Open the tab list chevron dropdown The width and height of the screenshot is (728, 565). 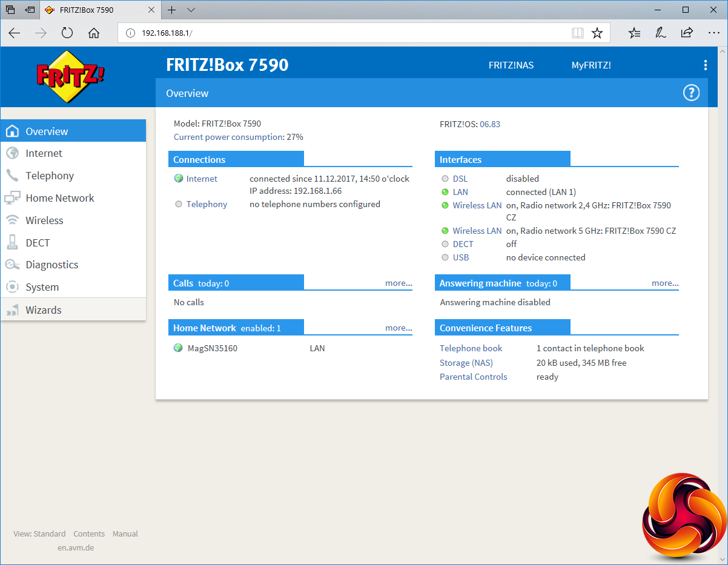tap(191, 10)
